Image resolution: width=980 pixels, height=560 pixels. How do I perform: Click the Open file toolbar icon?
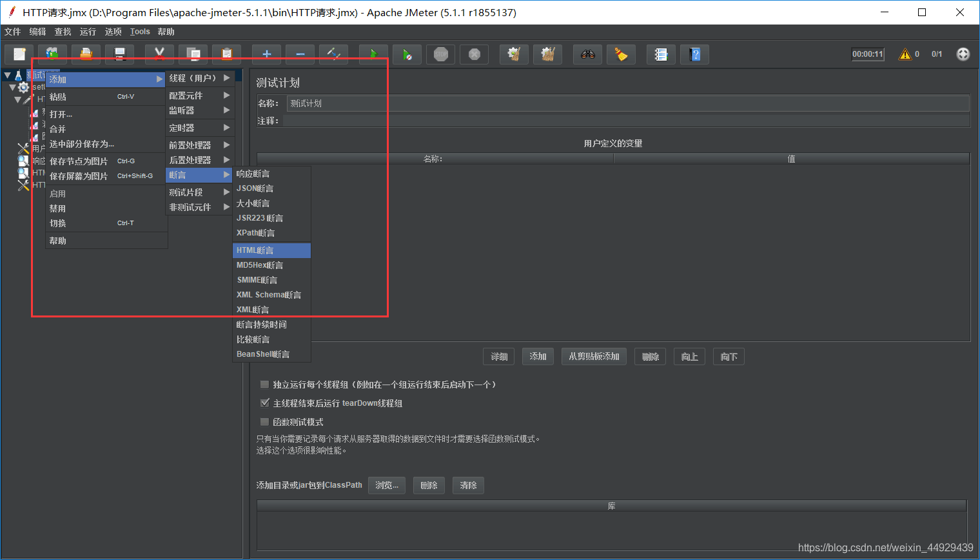[86, 55]
